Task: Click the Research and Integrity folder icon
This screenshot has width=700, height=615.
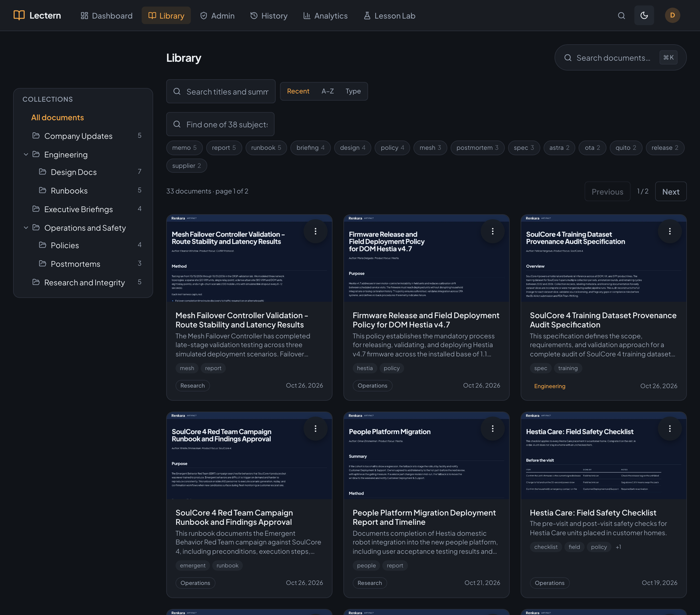Action: pos(36,282)
